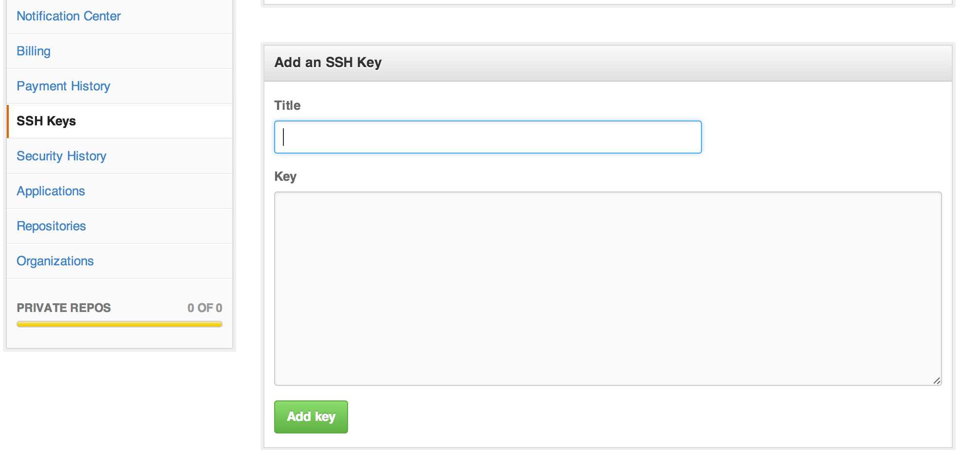Open the Applications settings
This screenshot has width=980, height=450.
51,191
